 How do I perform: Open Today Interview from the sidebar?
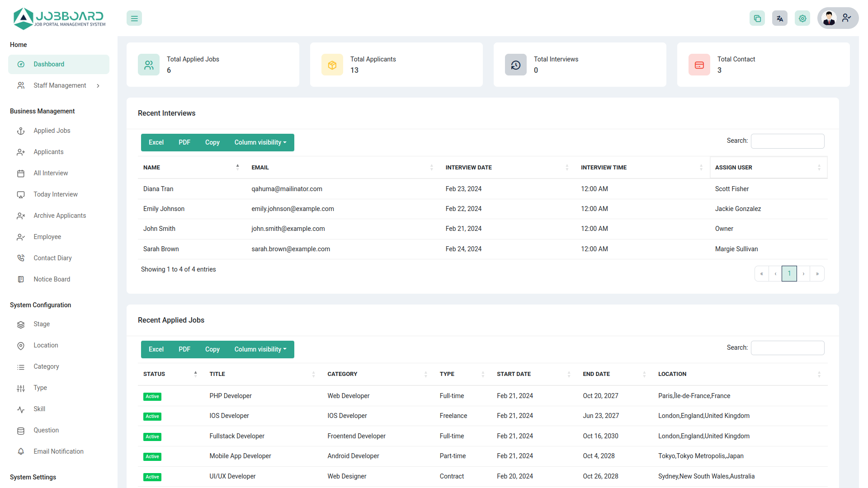coord(55,194)
